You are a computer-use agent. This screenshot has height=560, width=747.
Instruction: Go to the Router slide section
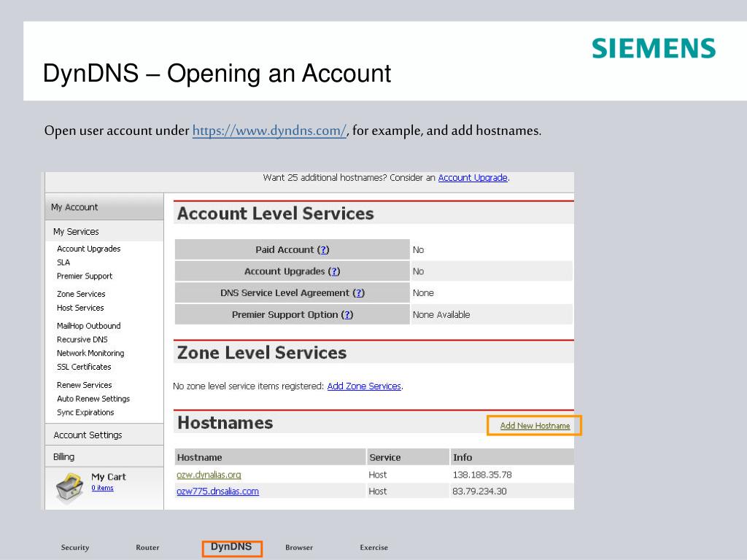(147, 548)
